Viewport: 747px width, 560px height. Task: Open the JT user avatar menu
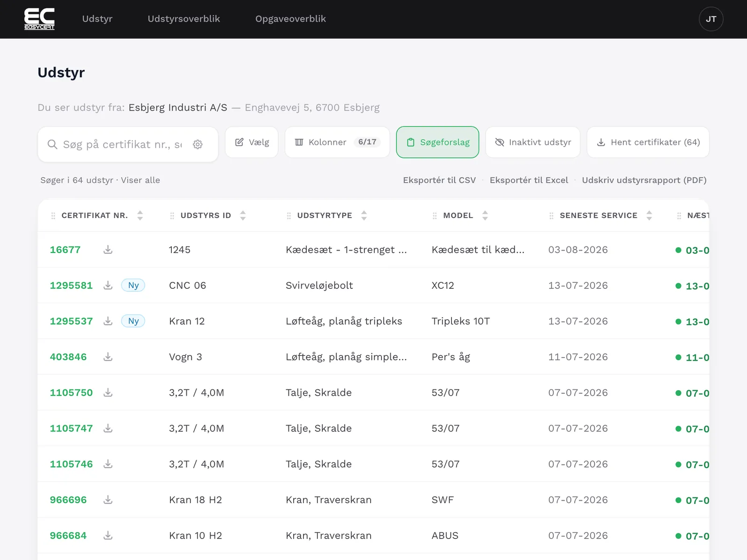pos(711,19)
